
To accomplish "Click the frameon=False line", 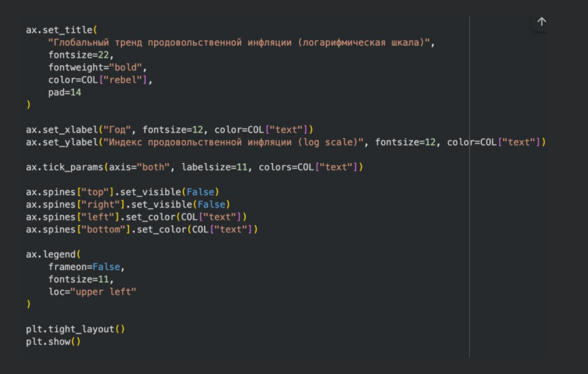I will [86, 267].
